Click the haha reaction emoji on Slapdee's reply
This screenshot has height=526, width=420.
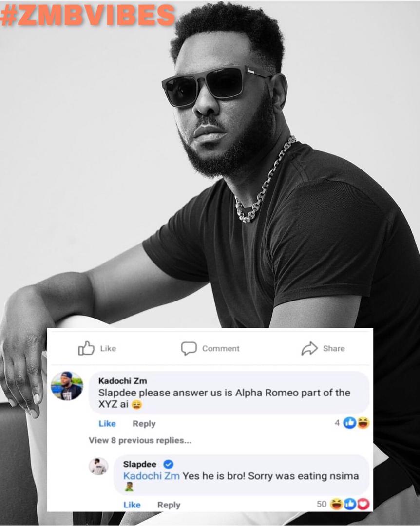click(x=336, y=504)
